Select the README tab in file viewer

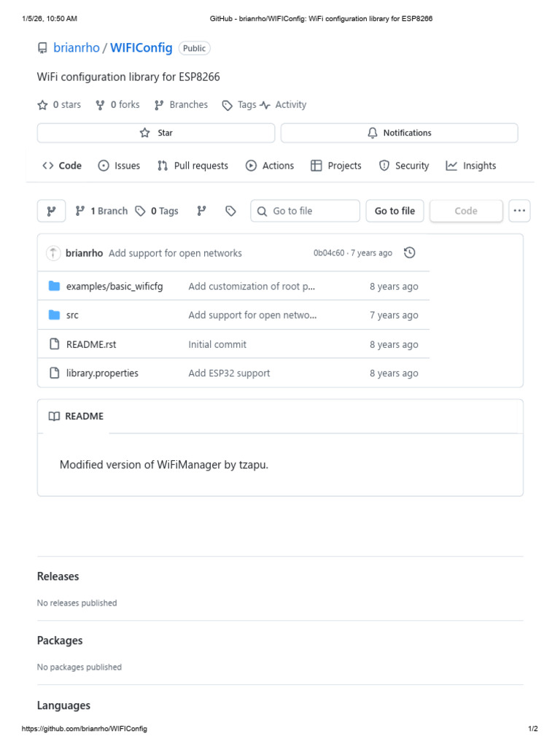pos(76,417)
